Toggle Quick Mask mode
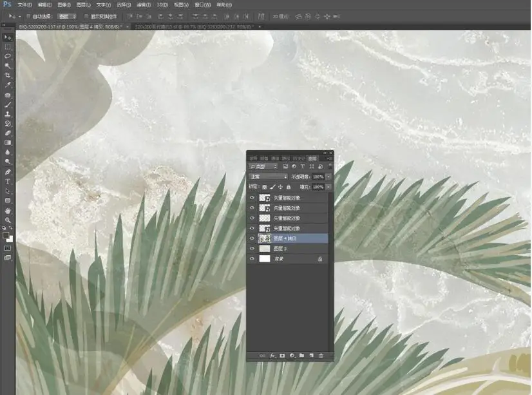This screenshot has width=532, height=395. coord(8,248)
